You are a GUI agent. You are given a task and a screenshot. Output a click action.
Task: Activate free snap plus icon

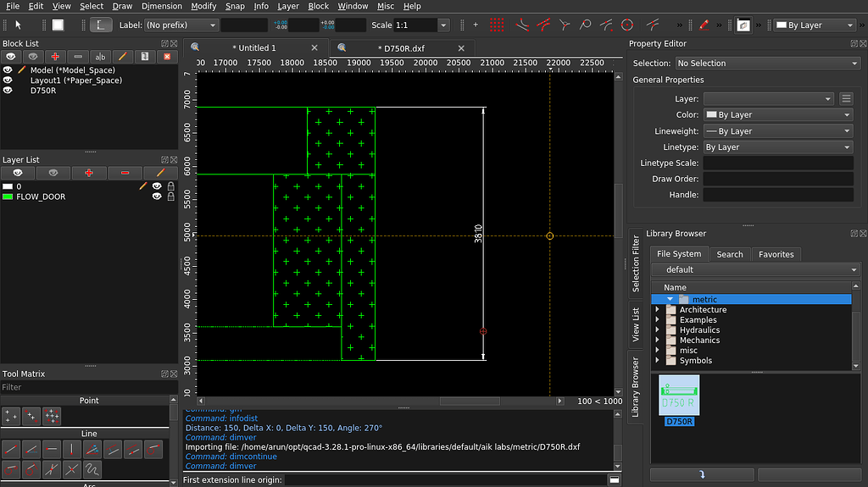point(476,25)
